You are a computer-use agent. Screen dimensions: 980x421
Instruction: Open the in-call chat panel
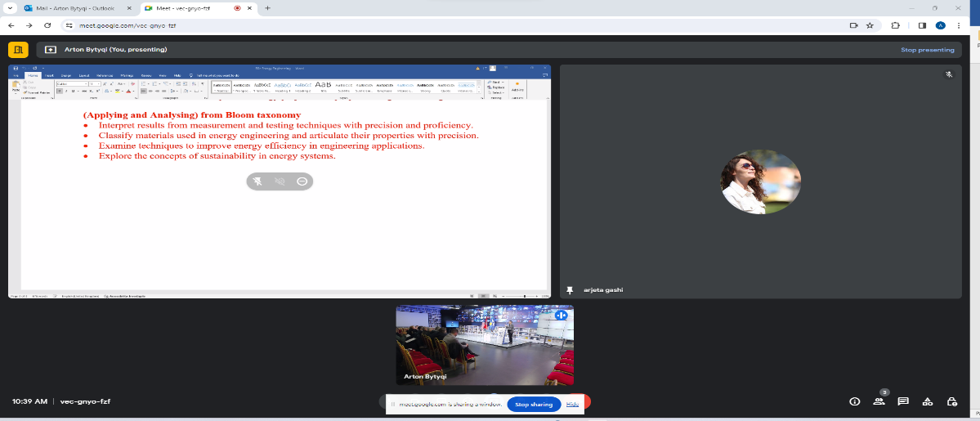(903, 401)
